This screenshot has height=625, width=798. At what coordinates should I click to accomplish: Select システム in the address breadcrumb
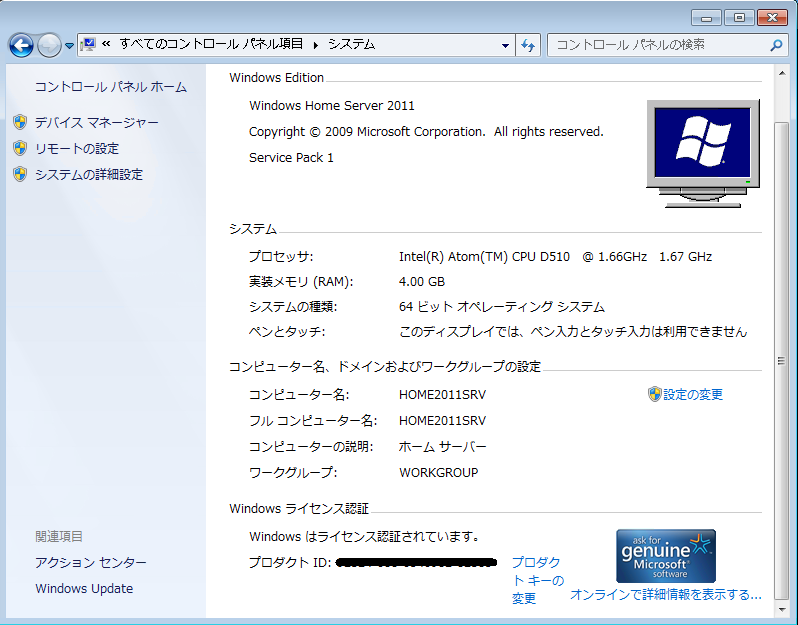[351, 44]
